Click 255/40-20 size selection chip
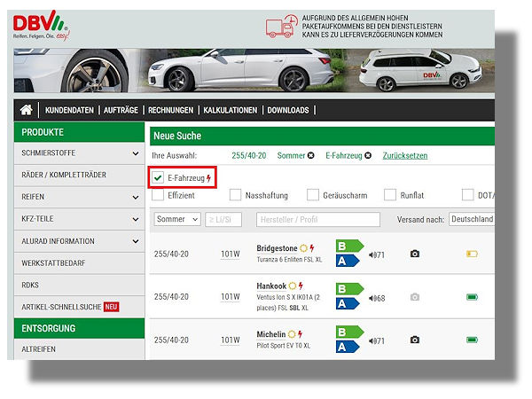This screenshot has height=399, width=532. (x=248, y=155)
